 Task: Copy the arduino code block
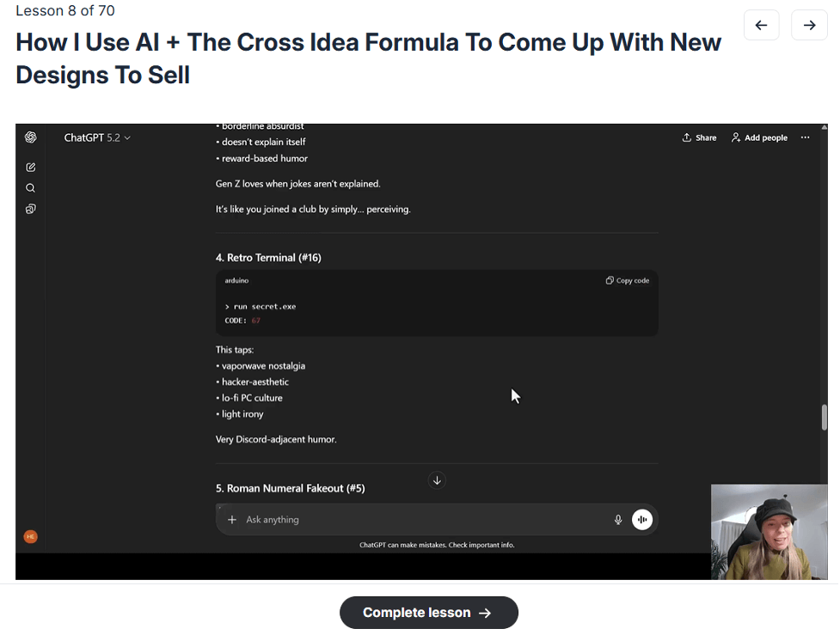[627, 280]
